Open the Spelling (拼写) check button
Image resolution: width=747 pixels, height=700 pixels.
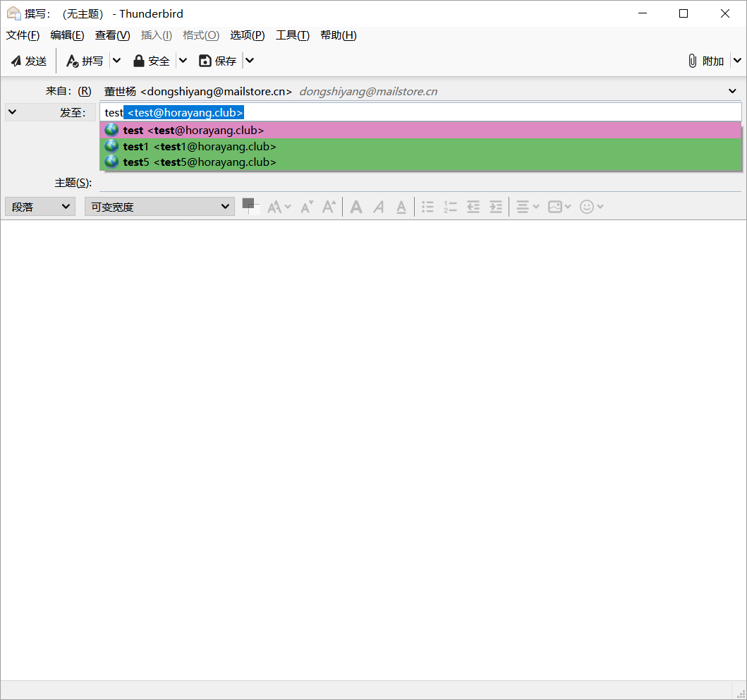(x=85, y=61)
